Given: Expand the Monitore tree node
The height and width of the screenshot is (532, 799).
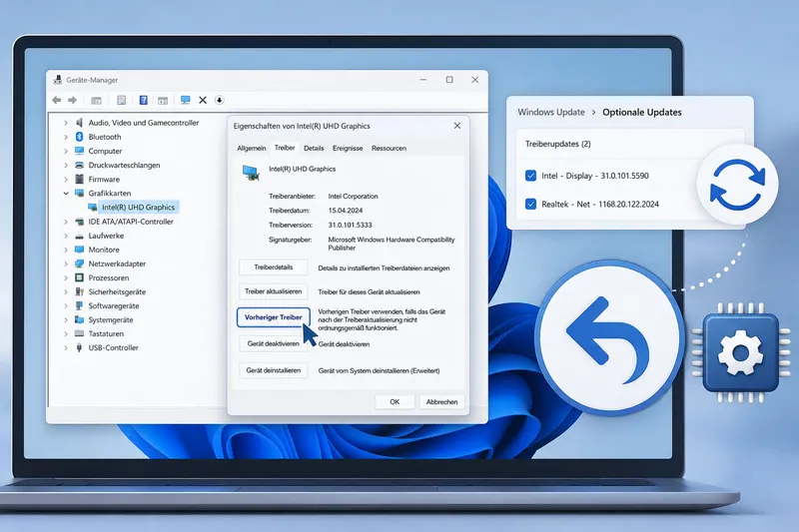Looking at the screenshot, I should pos(66,250).
